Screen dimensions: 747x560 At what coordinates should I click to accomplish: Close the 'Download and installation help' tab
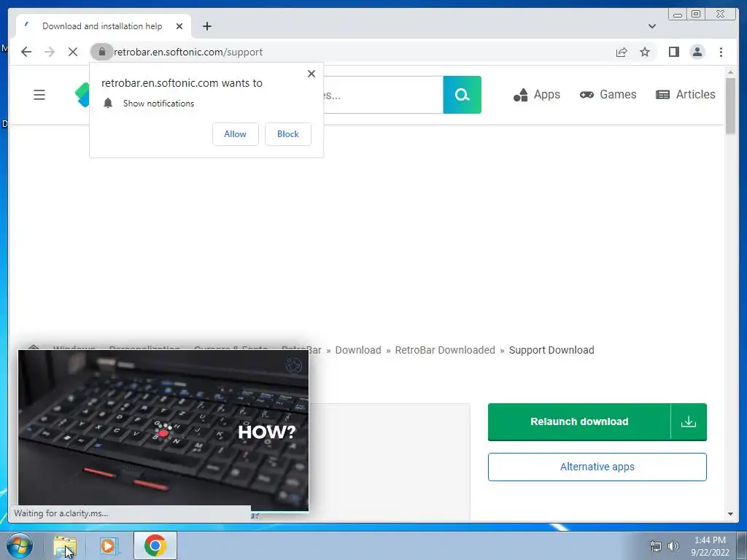click(179, 26)
